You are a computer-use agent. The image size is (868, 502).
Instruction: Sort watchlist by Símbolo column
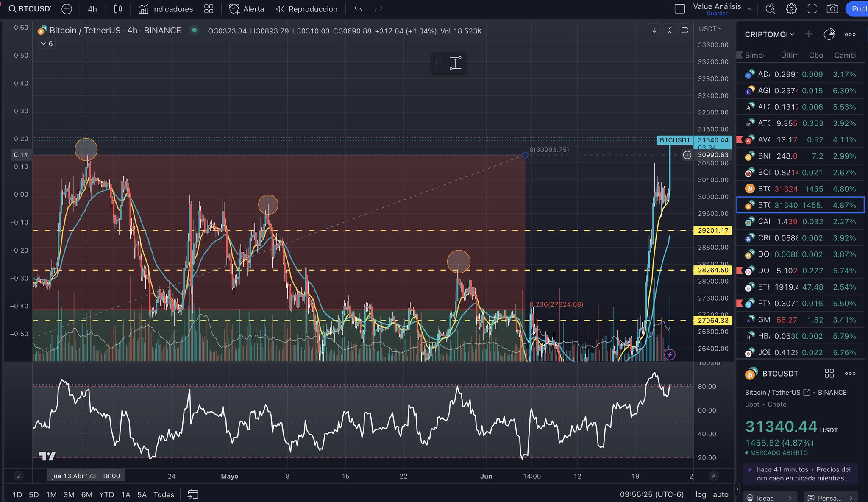754,55
